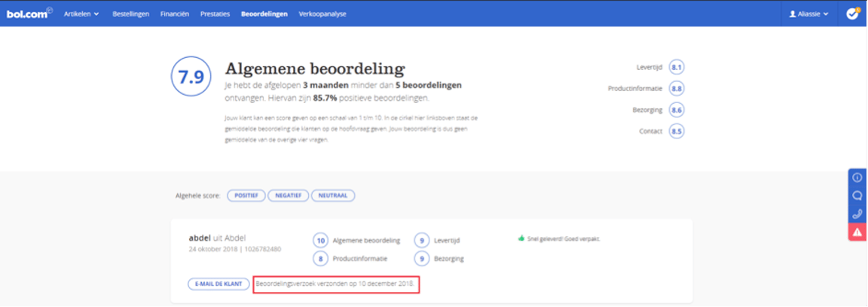Open the Aliassie account dropdown

click(808, 14)
